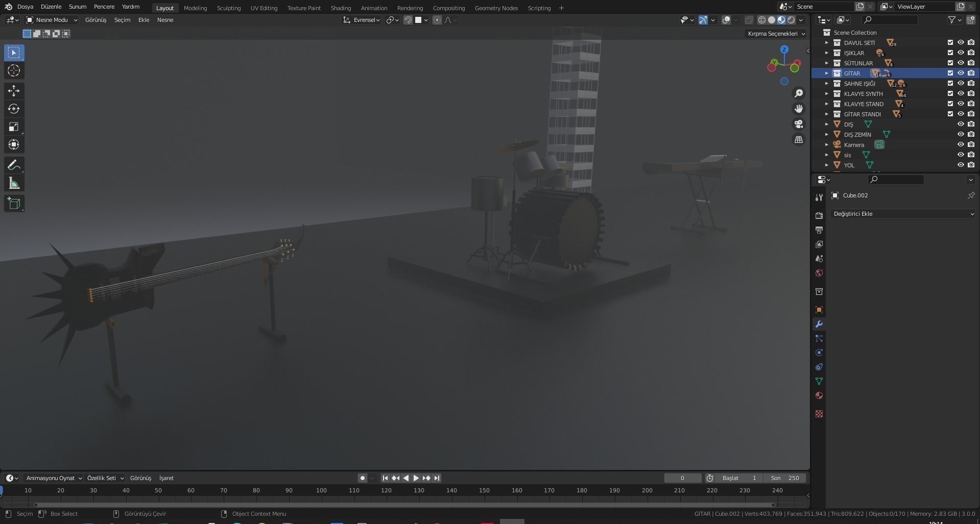Disable render camera icon for DIŞ
This screenshot has width=980, height=524.
point(971,124)
